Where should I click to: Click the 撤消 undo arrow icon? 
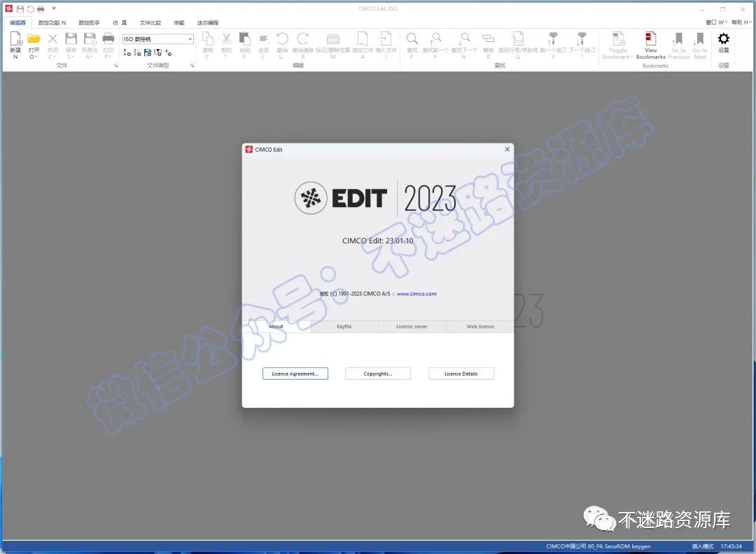click(x=282, y=39)
